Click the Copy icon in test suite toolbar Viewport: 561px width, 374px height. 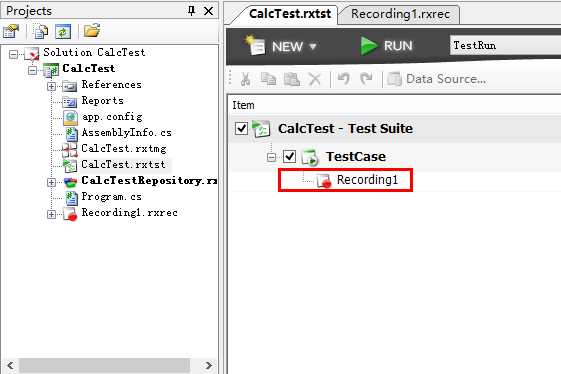point(268,79)
